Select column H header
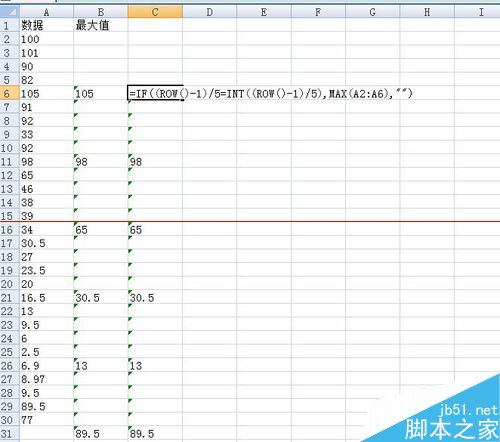The width and height of the screenshot is (500, 442). point(427,12)
